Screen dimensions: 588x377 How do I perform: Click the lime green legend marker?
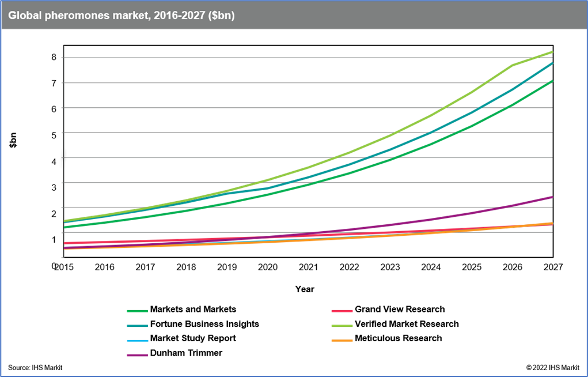pyautogui.click(x=342, y=326)
